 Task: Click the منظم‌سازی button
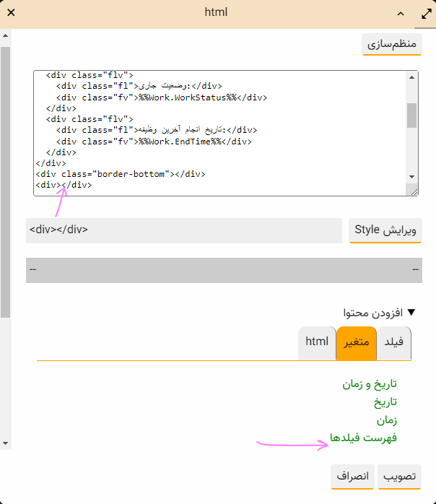coord(391,44)
